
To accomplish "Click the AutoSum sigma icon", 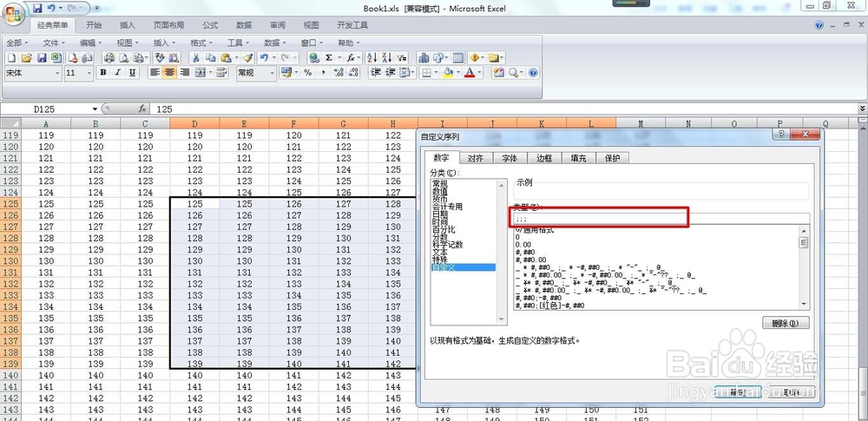I will [329, 57].
